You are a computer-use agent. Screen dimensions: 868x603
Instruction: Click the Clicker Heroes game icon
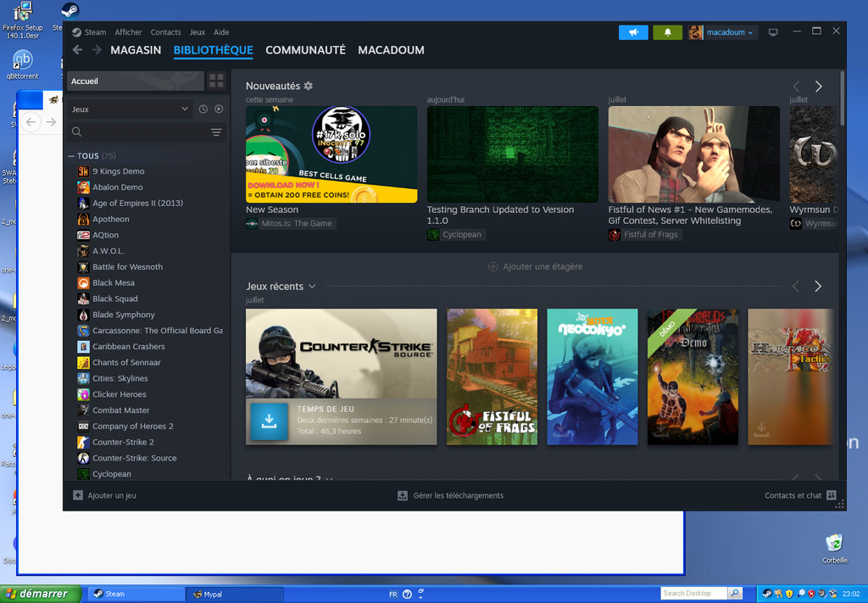[x=83, y=395]
